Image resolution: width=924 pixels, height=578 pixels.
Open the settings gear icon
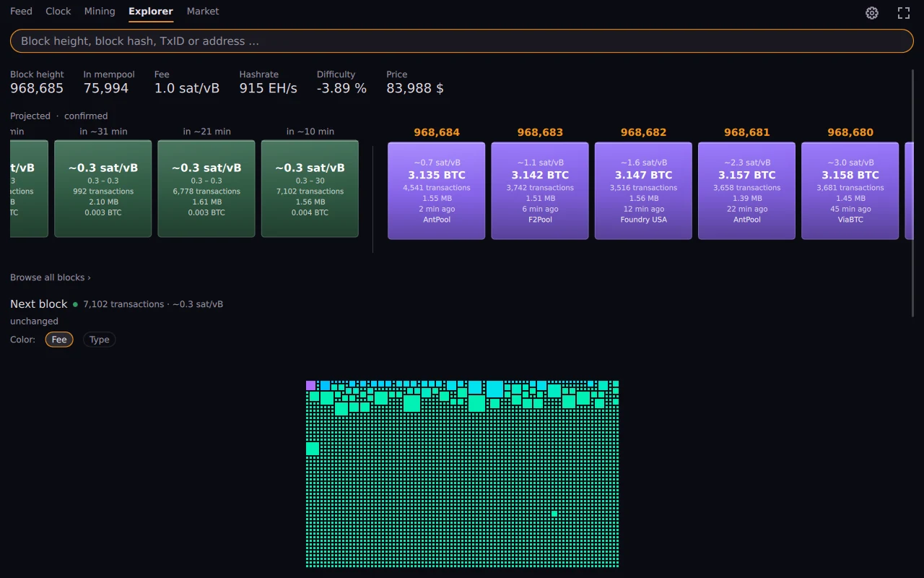[x=872, y=13]
